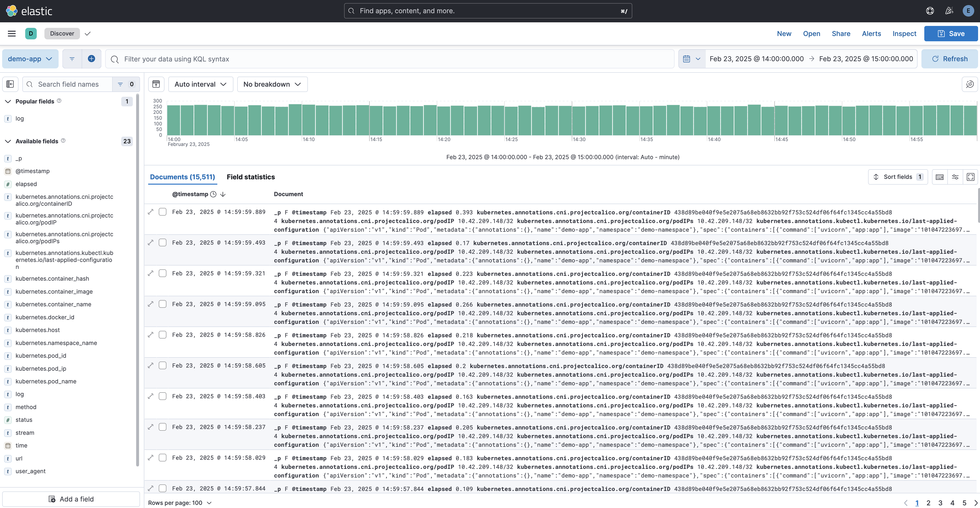Click the @timestamp clock icon
Screen dimensions: 980x508
click(x=213, y=194)
